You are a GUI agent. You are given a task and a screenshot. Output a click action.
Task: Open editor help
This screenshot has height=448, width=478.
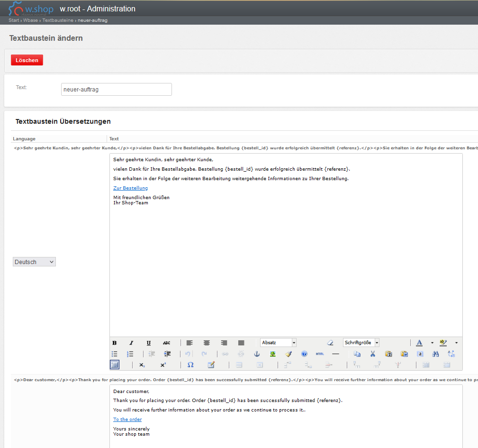pos(304,354)
